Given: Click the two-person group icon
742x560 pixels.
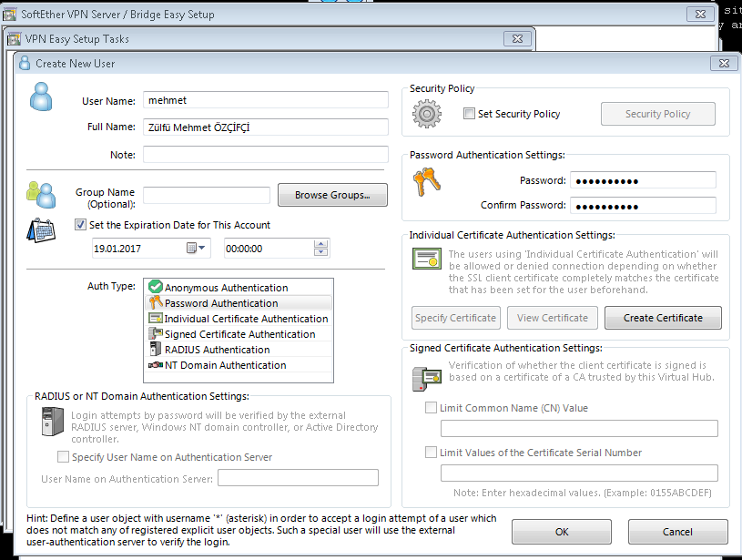Looking at the screenshot, I should coord(41,195).
